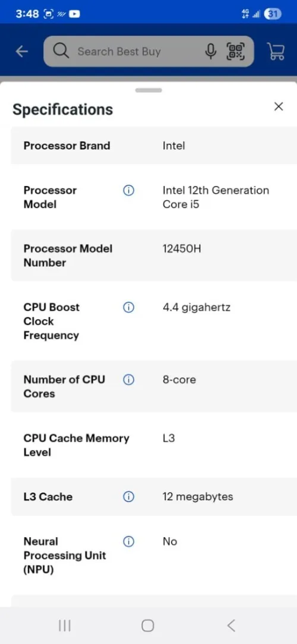Image resolution: width=297 pixels, height=644 pixels.
Task: Tap the Search Best Buy field
Action: point(148,51)
